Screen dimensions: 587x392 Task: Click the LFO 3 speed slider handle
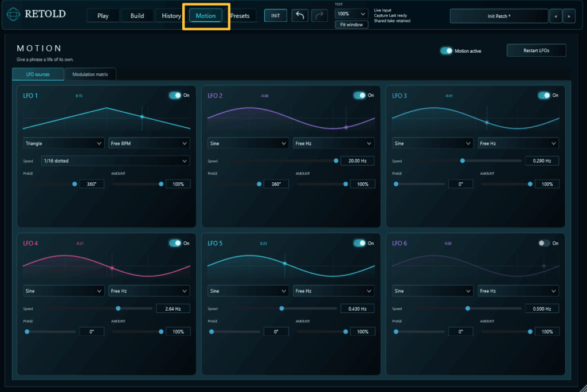click(463, 161)
